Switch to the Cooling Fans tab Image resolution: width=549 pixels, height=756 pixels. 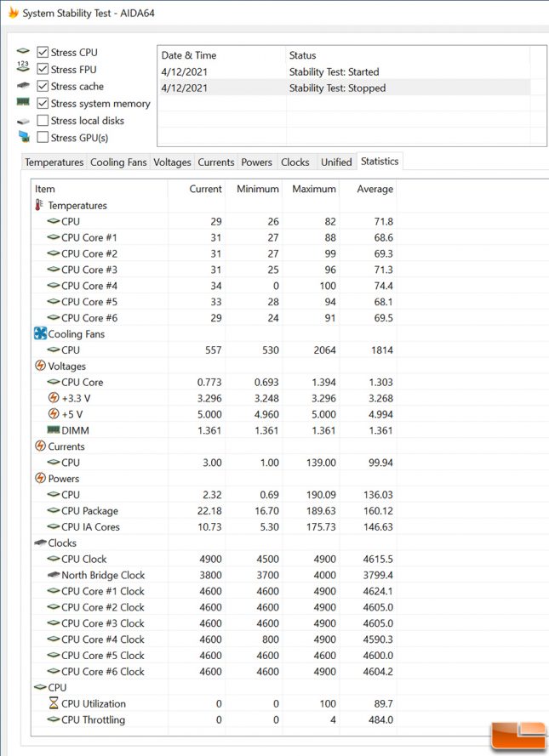(x=118, y=162)
